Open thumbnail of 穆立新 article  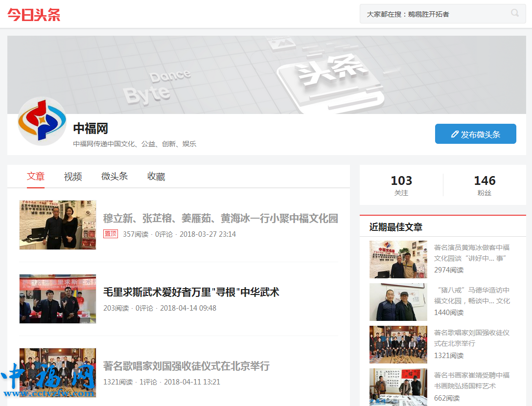point(58,225)
